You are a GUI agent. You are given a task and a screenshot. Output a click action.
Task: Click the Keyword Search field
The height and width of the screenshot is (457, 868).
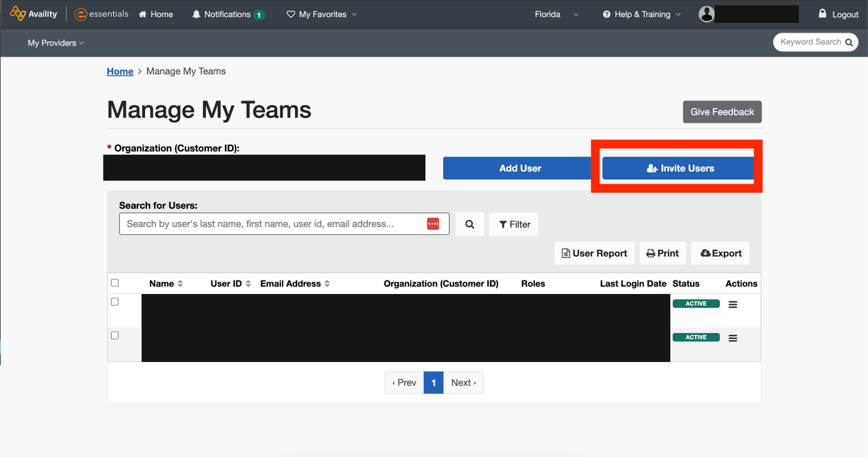click(x=815, y=42)
